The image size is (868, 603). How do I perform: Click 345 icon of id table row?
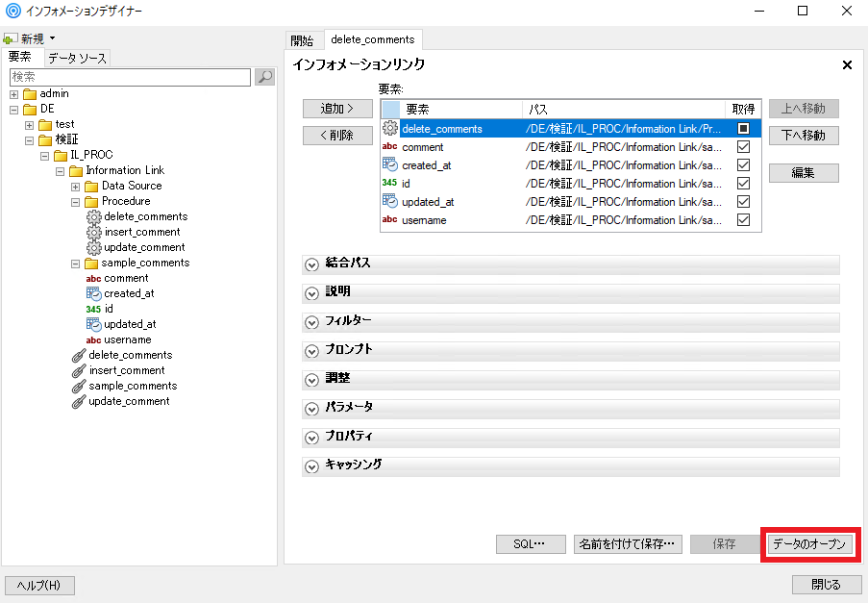[x=389, y=183]
